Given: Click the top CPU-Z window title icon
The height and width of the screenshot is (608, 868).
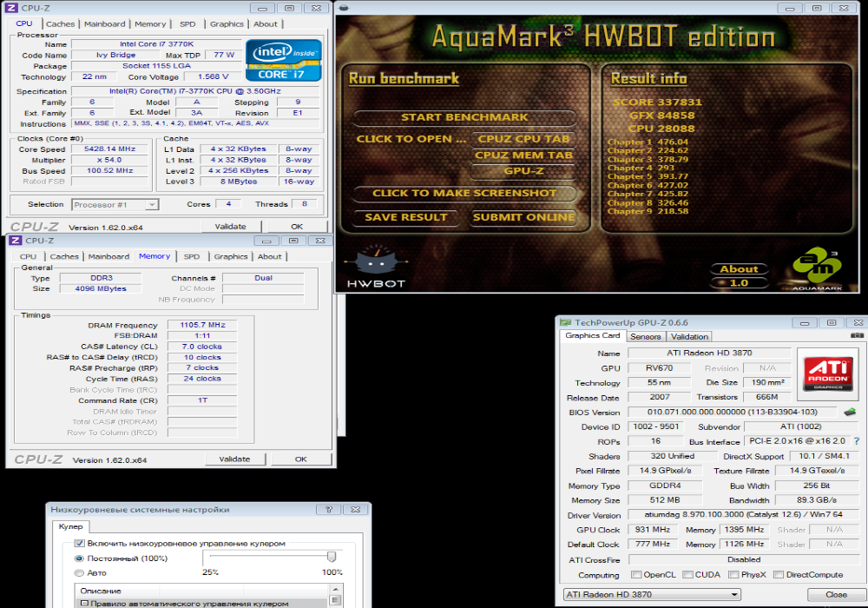Looking at the screenshot, I should (11, 8).
